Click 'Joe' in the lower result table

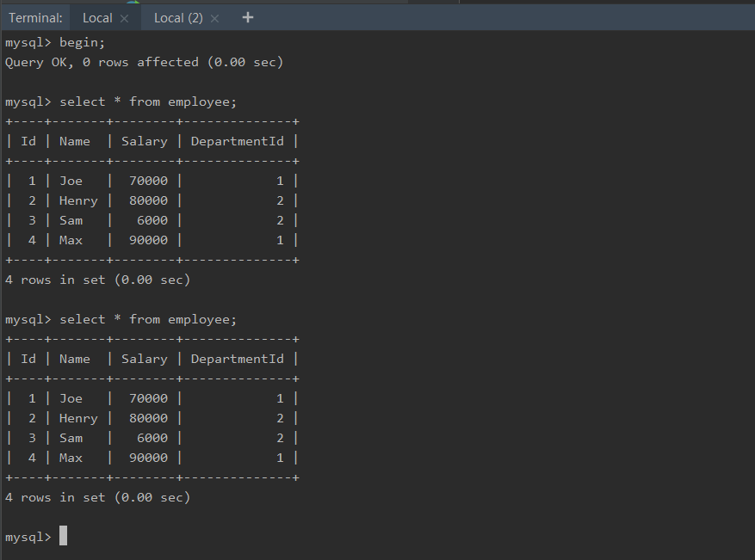71,398
